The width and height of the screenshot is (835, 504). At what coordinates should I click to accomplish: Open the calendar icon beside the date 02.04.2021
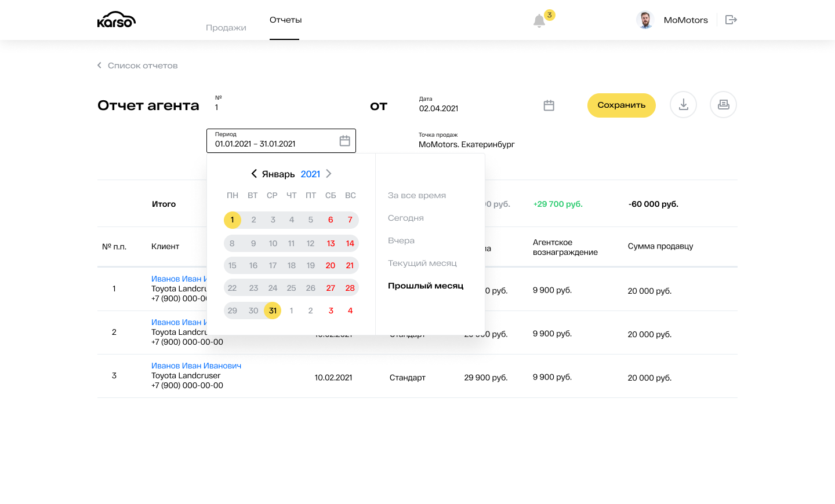point(549,105)
